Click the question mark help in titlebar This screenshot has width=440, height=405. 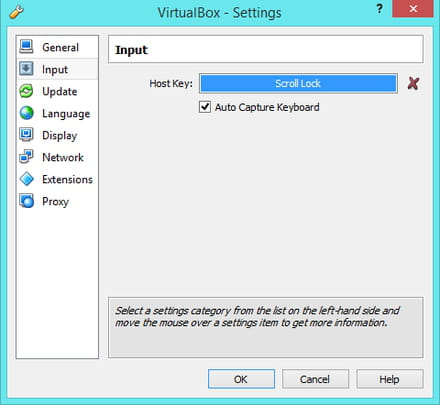[379, 8]
